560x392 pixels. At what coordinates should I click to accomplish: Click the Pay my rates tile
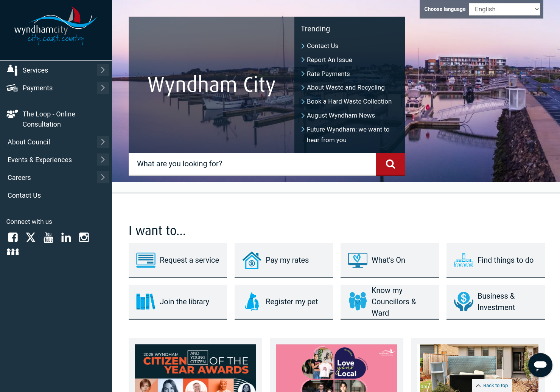283,260
